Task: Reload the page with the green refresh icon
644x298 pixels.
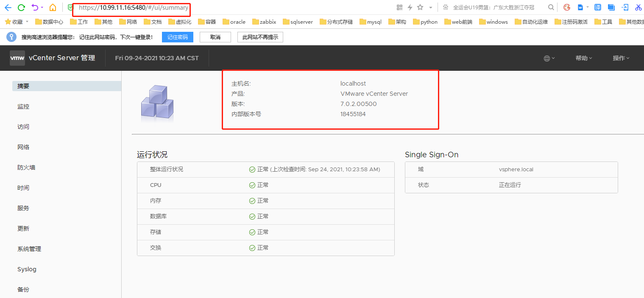Action: tap(21, 7)
